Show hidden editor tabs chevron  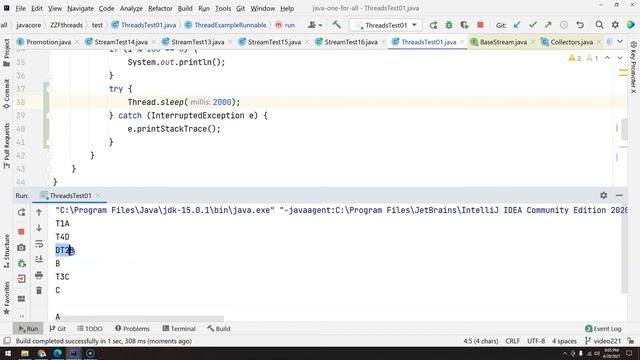tap(620, 42)
